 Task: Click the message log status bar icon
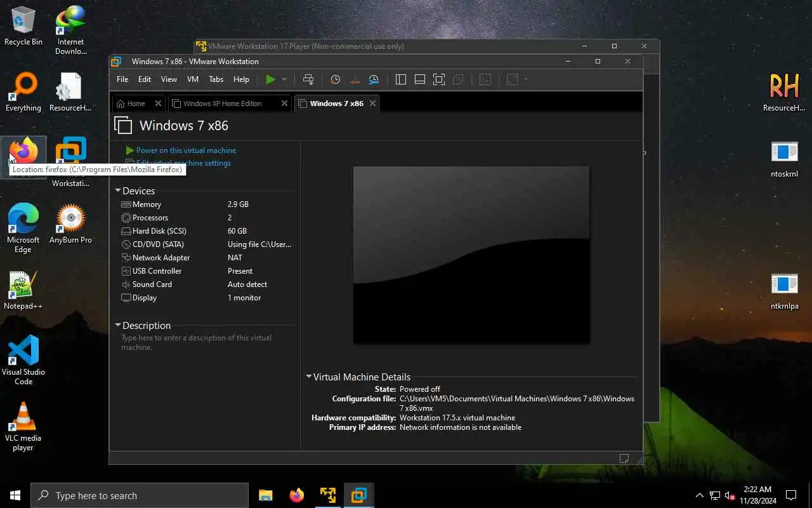tap(624, 458)
